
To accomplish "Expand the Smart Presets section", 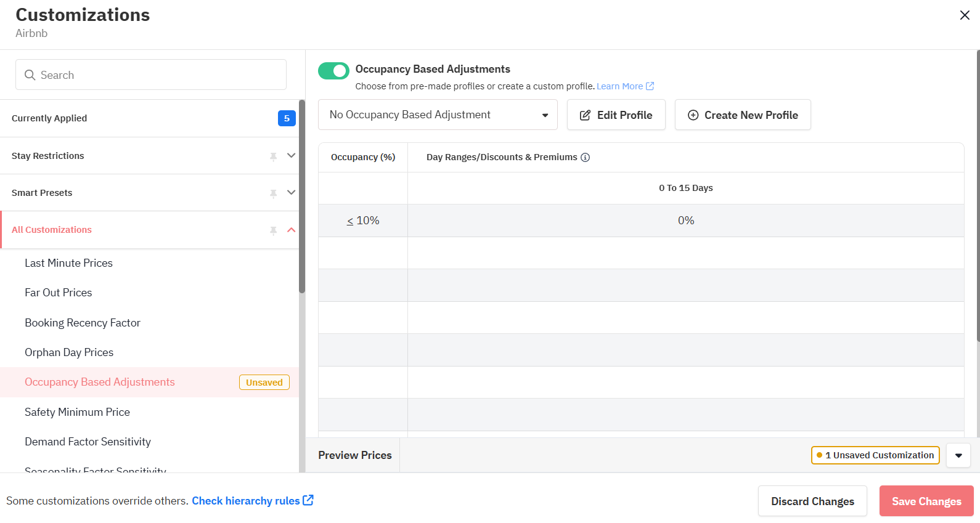I will pos(292,193).
